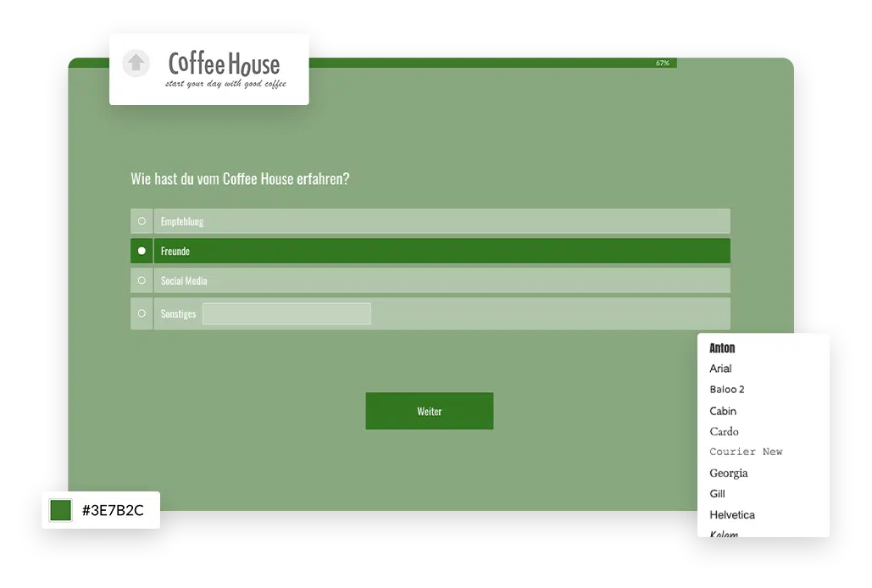Select the Empfehlung radio button
Screen dimensions: 872x588
[x=142, y=221]
